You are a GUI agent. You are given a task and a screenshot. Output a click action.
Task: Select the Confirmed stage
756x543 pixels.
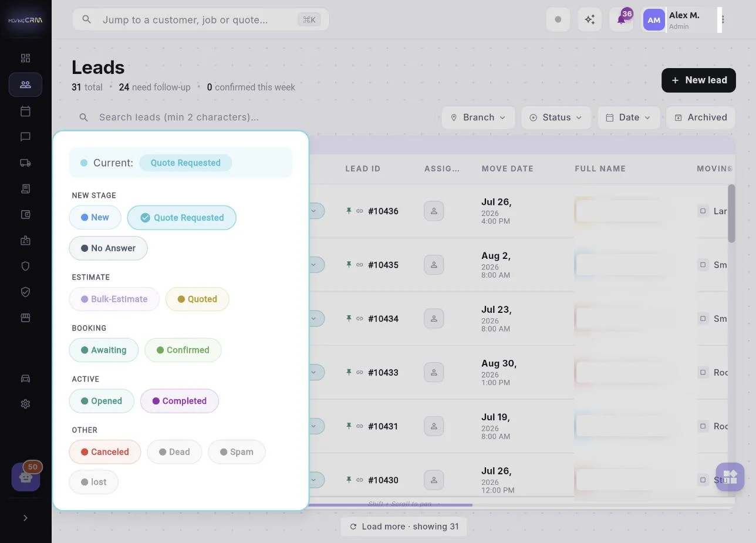183,350
